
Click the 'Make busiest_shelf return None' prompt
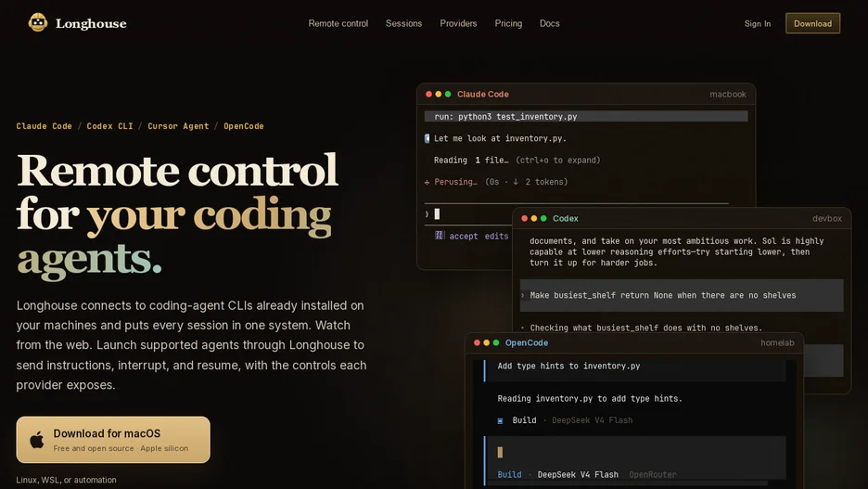tap(682, 295)
